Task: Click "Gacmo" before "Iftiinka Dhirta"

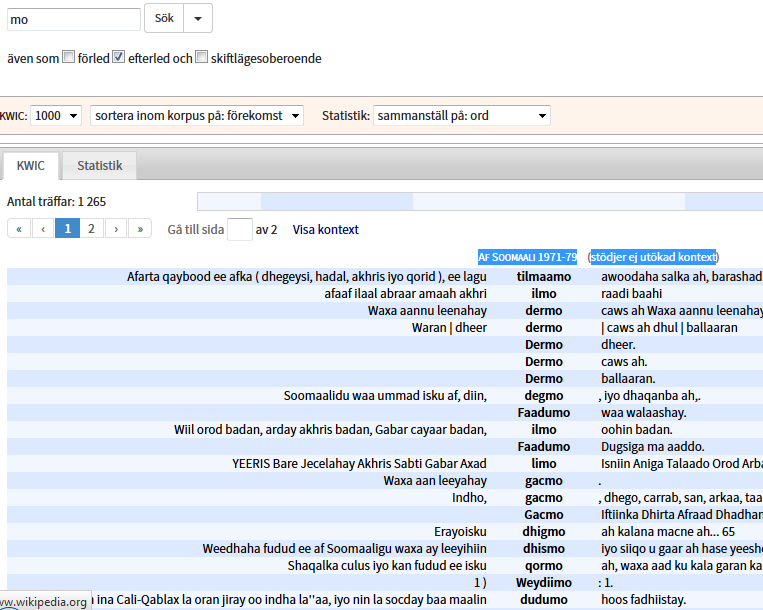Action: click(544, 515)
